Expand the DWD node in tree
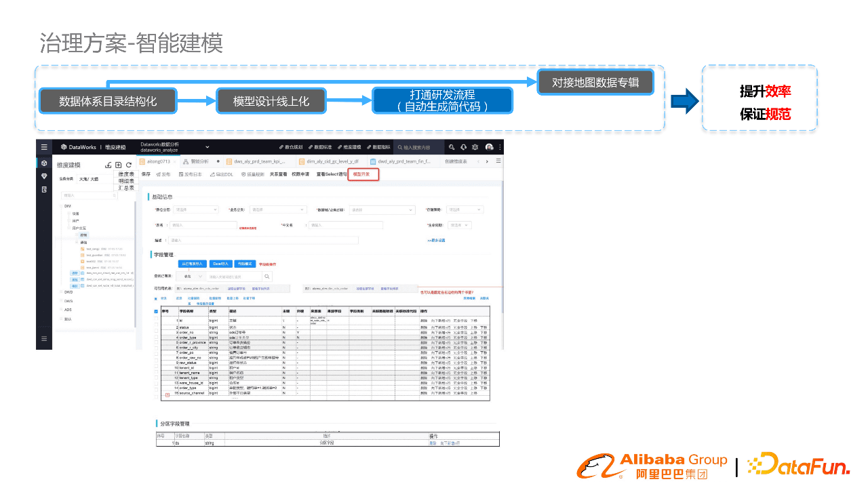 click(x=60, y=291)
